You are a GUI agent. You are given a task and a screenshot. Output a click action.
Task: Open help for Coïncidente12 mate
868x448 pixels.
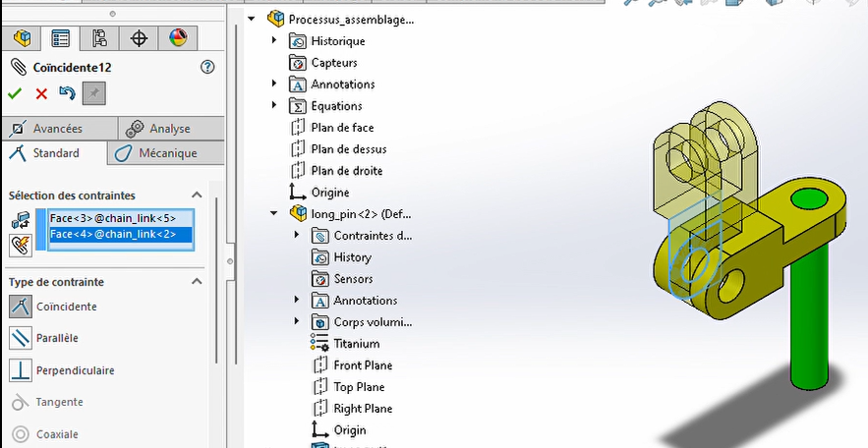207,68
